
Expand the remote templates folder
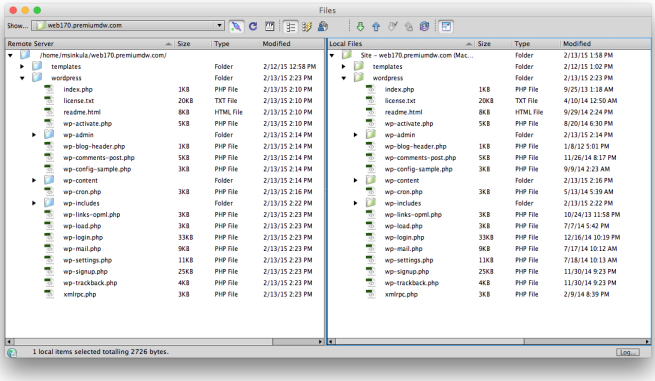click(22, 66)
